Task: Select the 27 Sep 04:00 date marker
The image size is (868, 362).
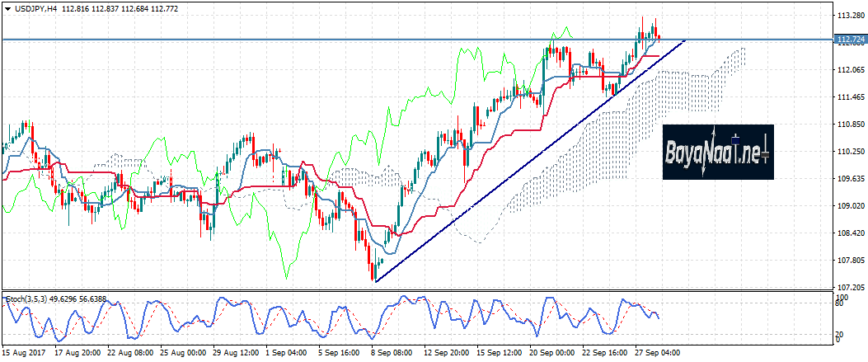Action: [x=656, y=353]
